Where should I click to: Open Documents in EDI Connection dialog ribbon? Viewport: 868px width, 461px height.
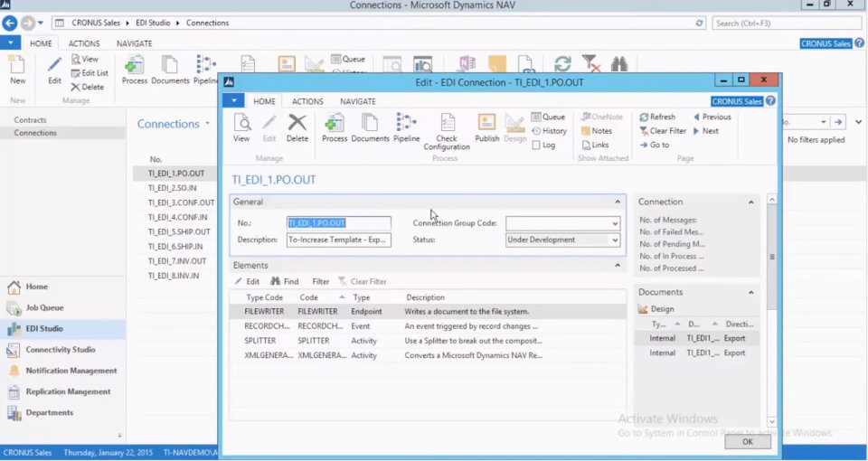(x=370, y=127)
